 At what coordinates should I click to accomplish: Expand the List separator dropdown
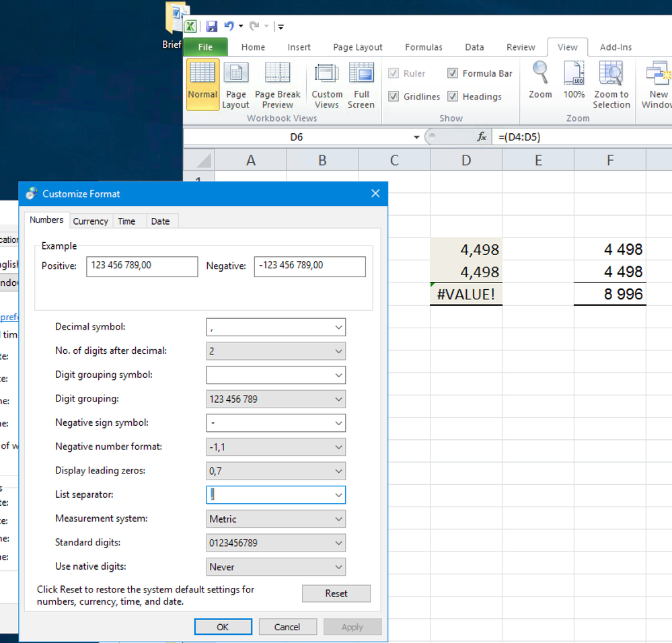point(338,495)
